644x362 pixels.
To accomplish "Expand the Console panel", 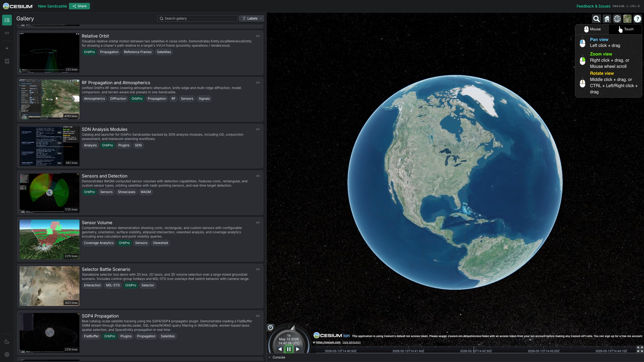I will [277, 357].
